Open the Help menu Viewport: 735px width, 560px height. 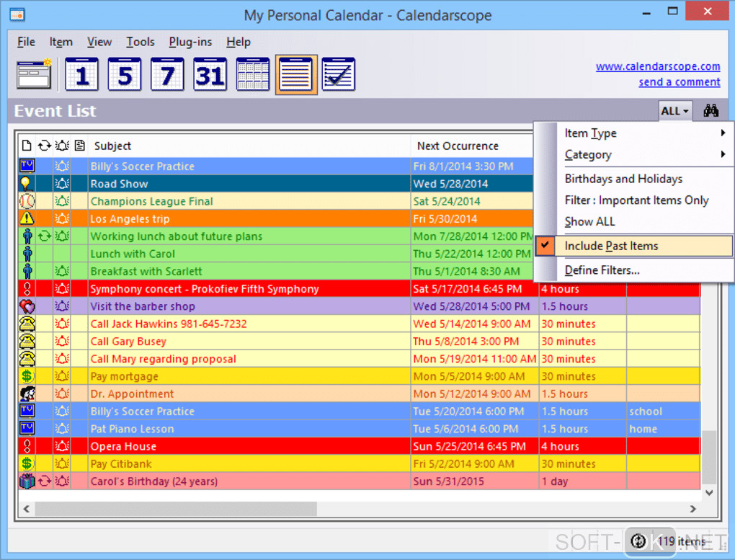point(238,42)
